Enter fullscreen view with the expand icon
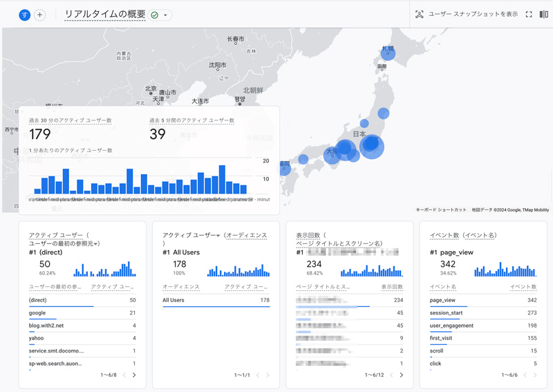This screenshot has width=553, height=392. point(529,14)
